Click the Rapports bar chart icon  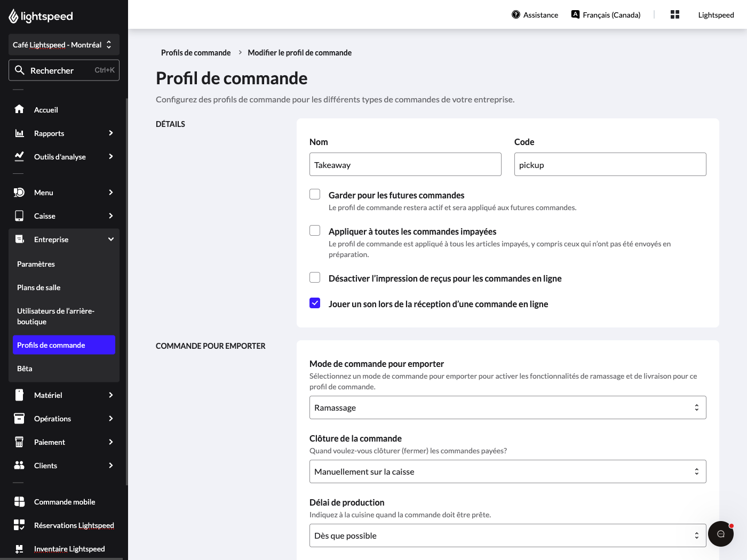point(19,133)
